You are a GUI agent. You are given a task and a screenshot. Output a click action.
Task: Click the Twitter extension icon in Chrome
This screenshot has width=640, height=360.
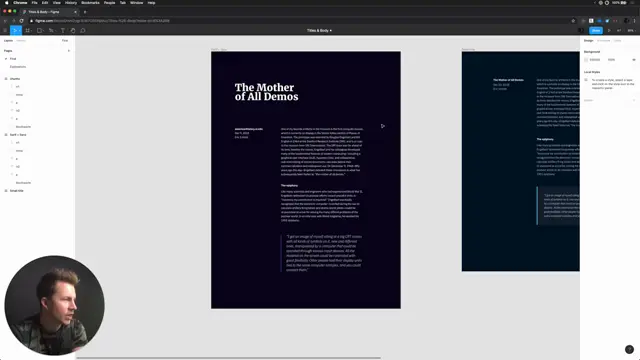[x=607, y=20]
